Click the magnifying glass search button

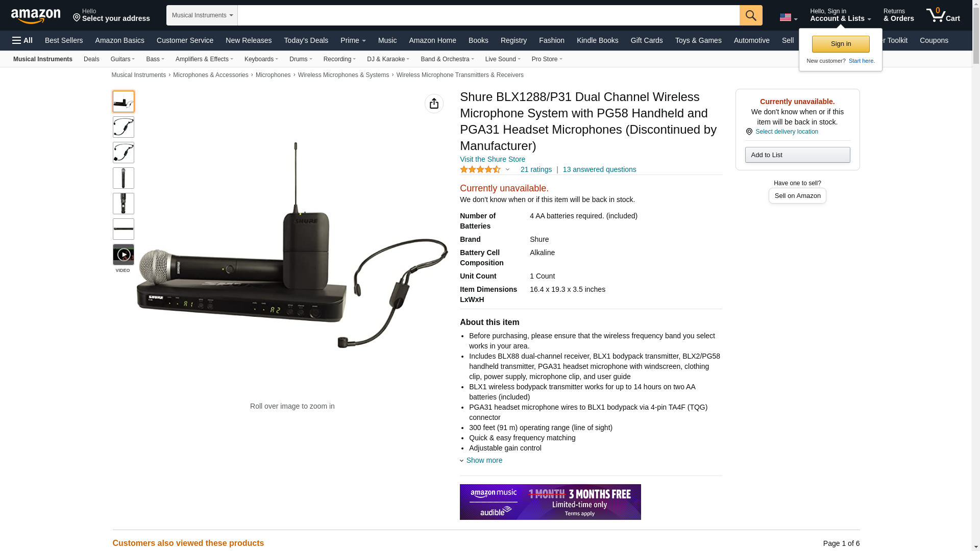tap(750, 15)
